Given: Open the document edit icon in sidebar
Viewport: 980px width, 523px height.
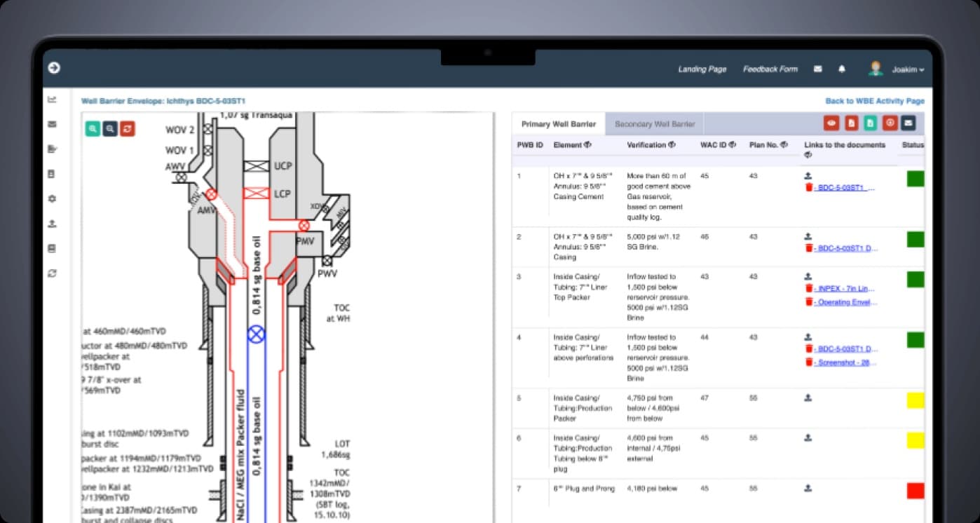Looking at the screenshot, I should 52,149.
